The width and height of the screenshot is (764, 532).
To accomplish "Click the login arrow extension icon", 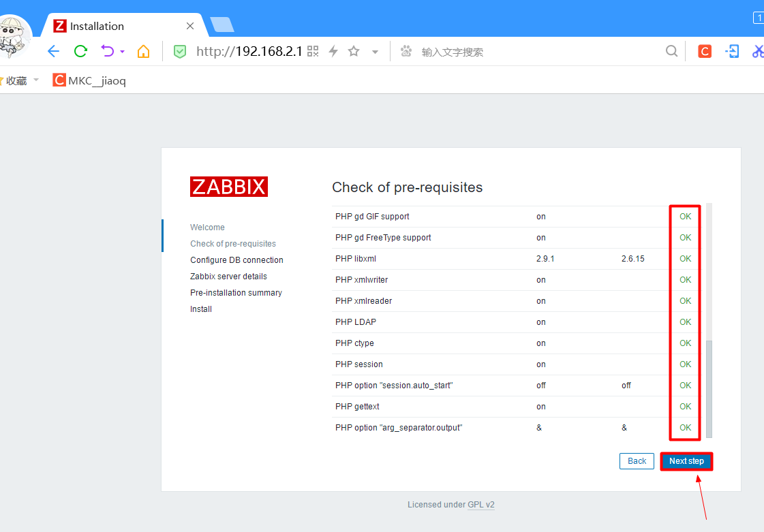I will 732,51.
